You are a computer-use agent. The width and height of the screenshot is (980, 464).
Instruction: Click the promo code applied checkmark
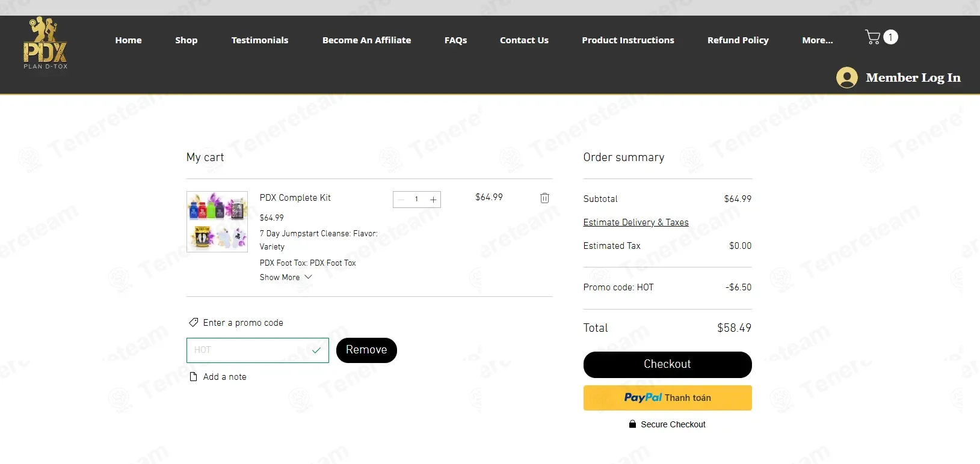coord(316,350)
